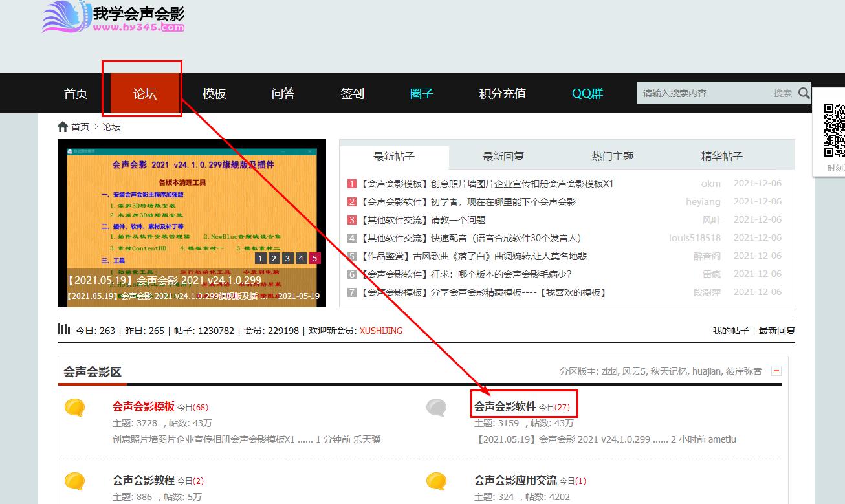This screenshot has height=504, width=845.
Task: Open the 签到 navigation item
Action: tap(353, 93)
